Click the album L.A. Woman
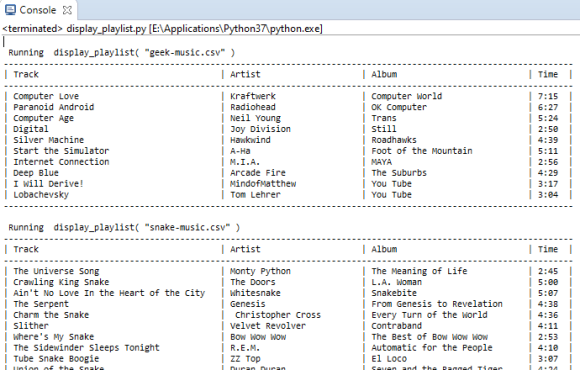This screenshot has width=580, height=370. (397, 282)
